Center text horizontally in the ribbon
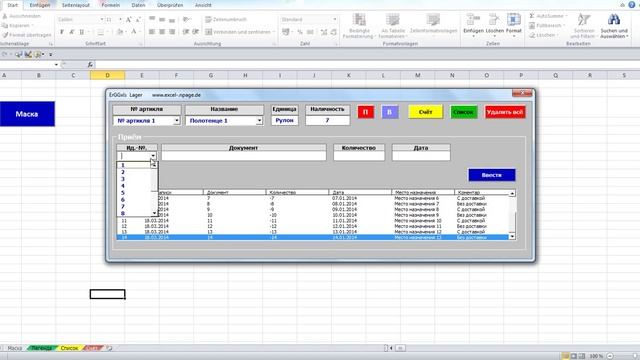 (162, 32)
